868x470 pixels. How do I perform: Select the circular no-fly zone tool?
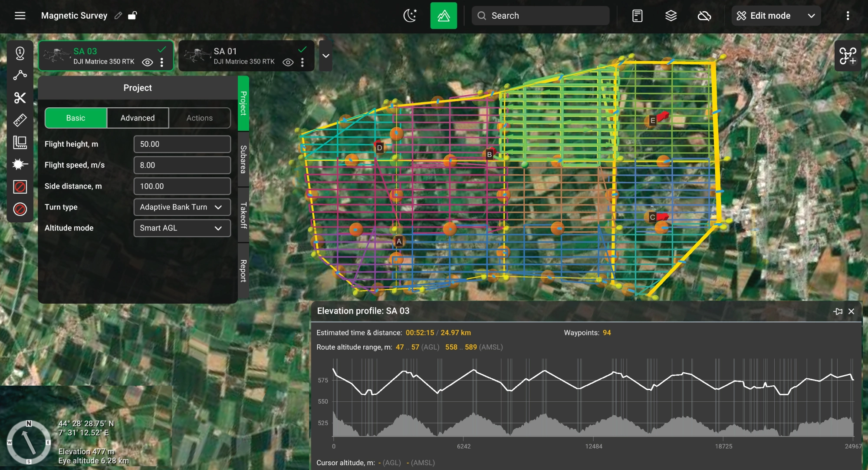click(x=20, y=209)
